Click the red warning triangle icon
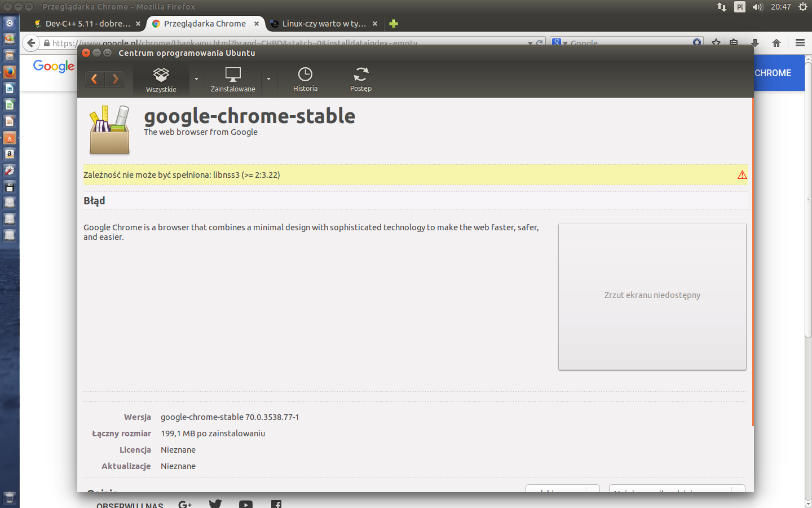 click(742, 175)
